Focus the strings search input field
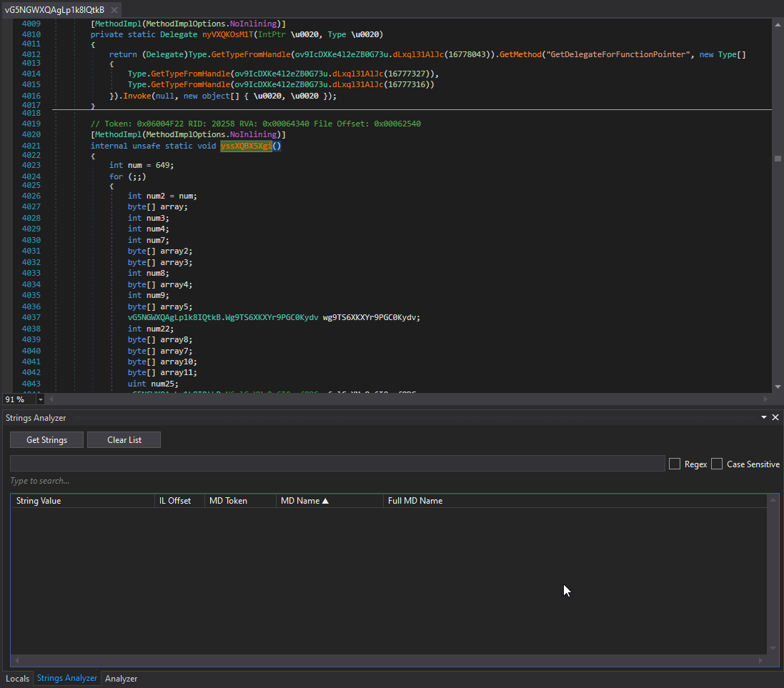Screen dimensions: 784x688 [x=337, y=464]
